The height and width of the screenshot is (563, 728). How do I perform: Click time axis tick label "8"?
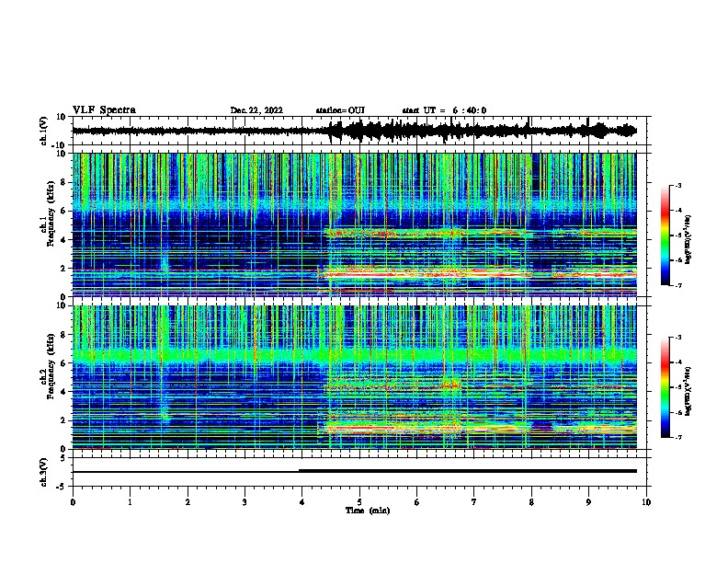[x=531, y=502]
